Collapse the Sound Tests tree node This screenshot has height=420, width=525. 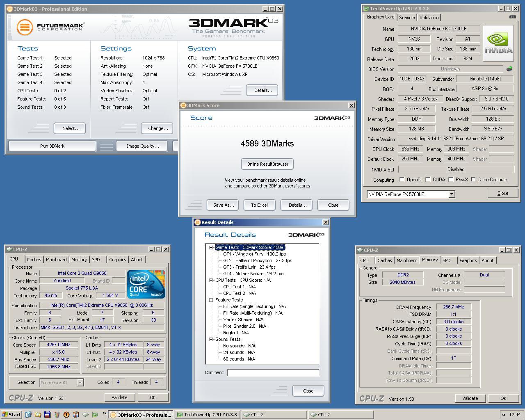point(211,339)
